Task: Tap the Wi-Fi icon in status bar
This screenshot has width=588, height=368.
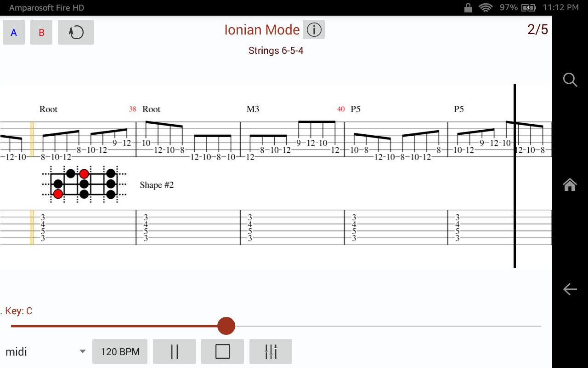Action: pos(486,7)
